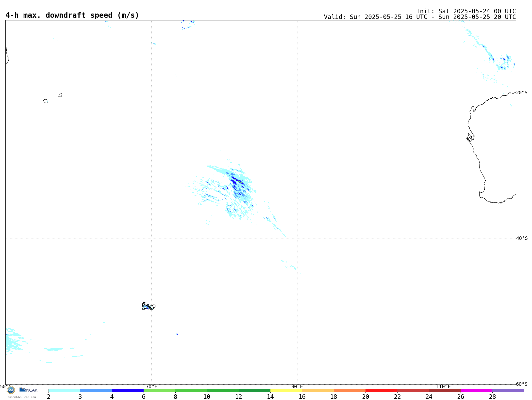Click the plot title '4-h max. downdraft speed (m/s)'

(x=72, y=15)
